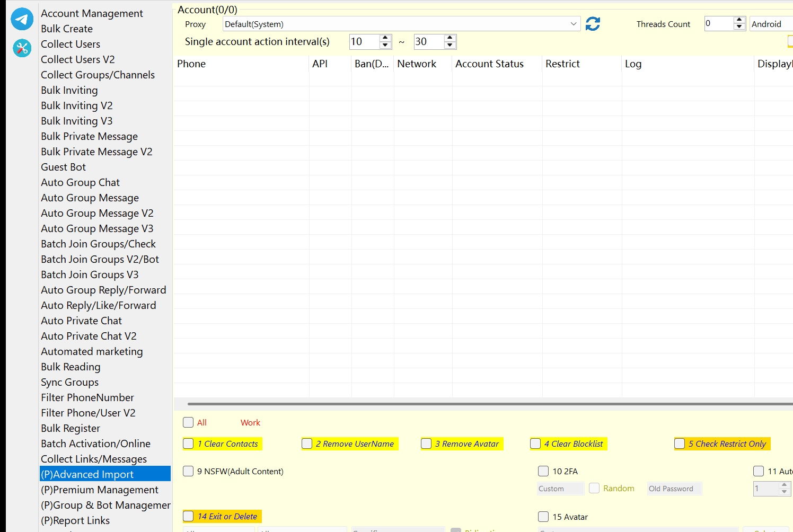The height and width of the screenshot is (532, 793).
Task: Toggle the Random password checkbox
Action: click(x=594, y=488)
